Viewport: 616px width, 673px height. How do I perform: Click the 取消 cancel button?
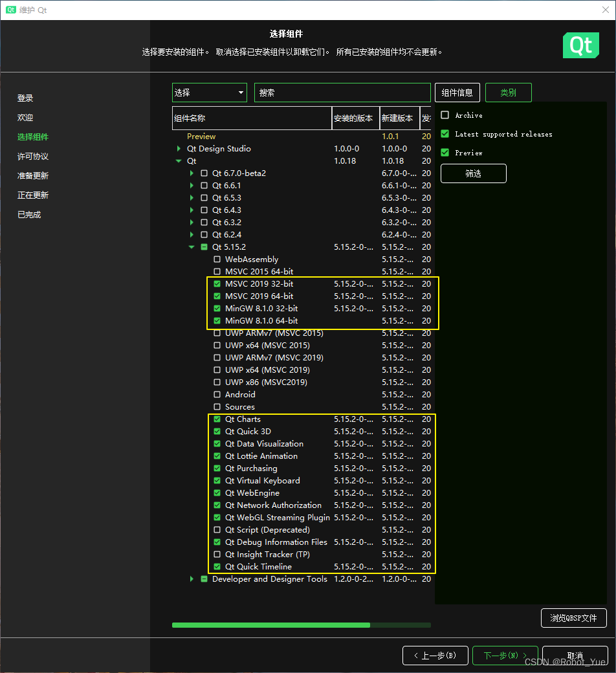coord(575,656)
